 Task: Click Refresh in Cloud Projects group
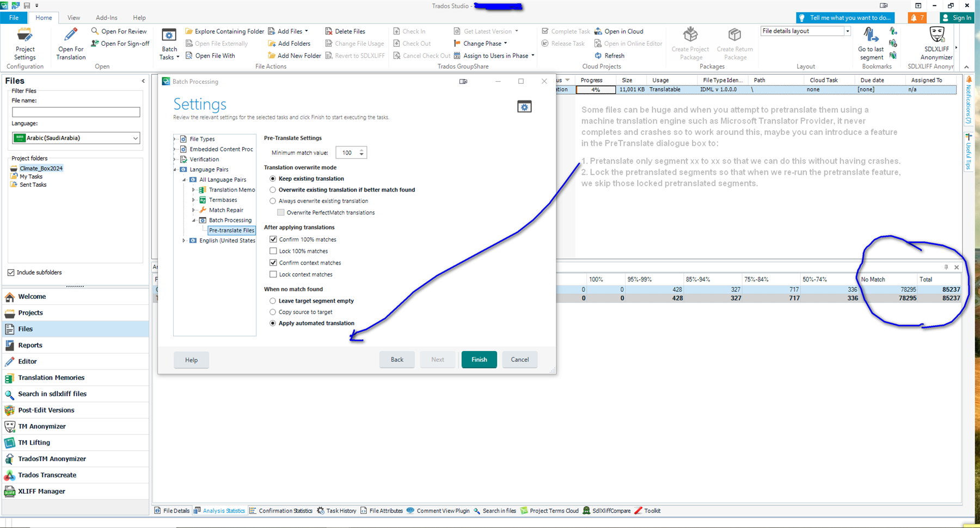[609, 56]
